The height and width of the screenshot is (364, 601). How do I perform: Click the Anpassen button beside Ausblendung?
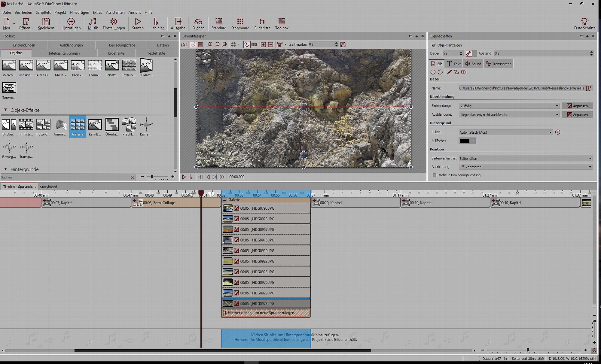(x=577, y=114)
